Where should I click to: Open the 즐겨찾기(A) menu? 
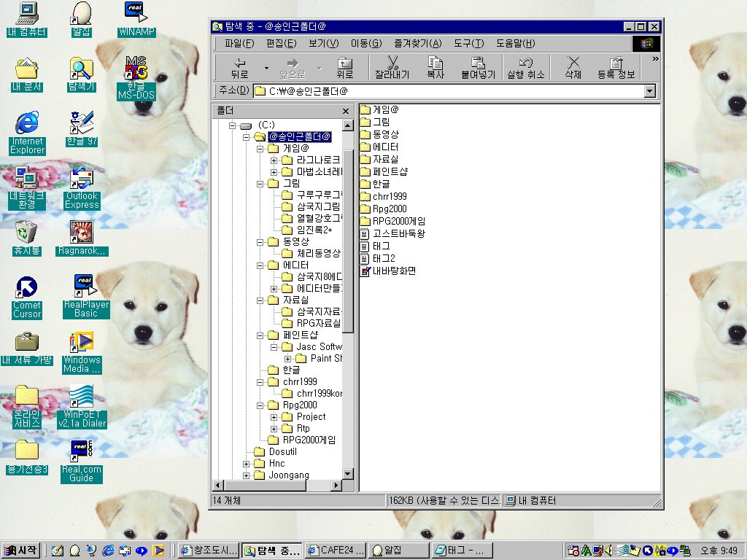pyautogui.click(x=418, y=43)
